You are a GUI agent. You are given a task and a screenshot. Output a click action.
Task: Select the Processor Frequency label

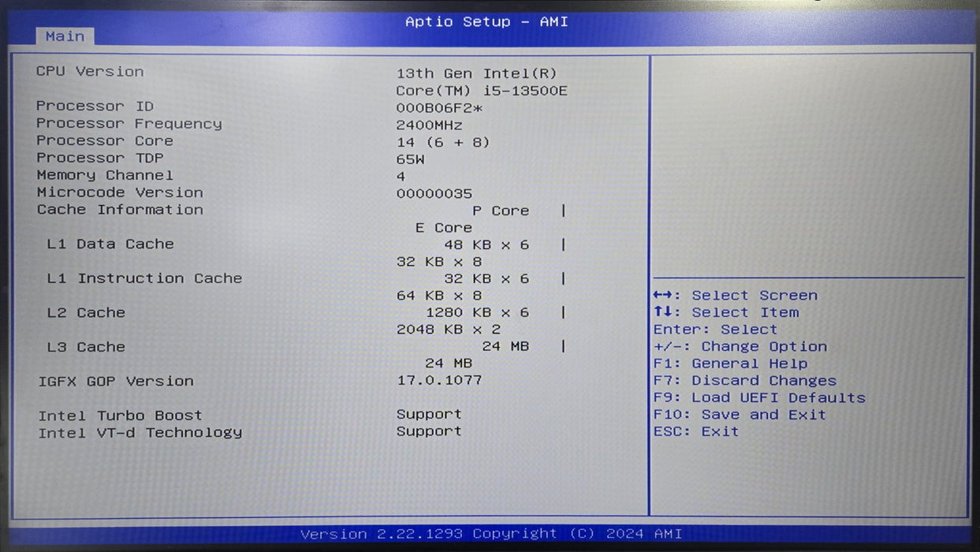click(129, 124)
